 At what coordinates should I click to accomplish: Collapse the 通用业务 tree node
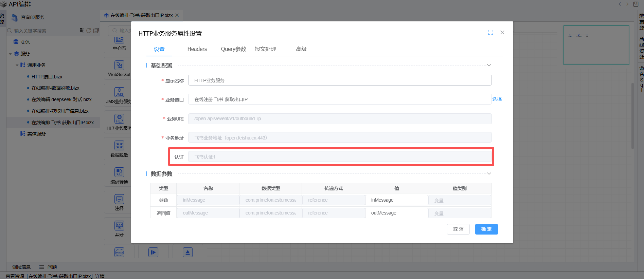point(17,65)
